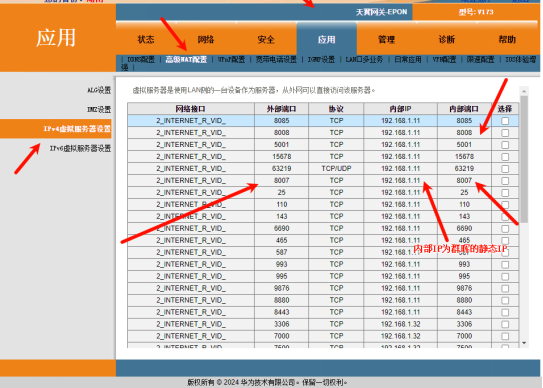The image size is (543, 388).
Task: Click internal IP cell in port 8085 row
Action: 400,121
